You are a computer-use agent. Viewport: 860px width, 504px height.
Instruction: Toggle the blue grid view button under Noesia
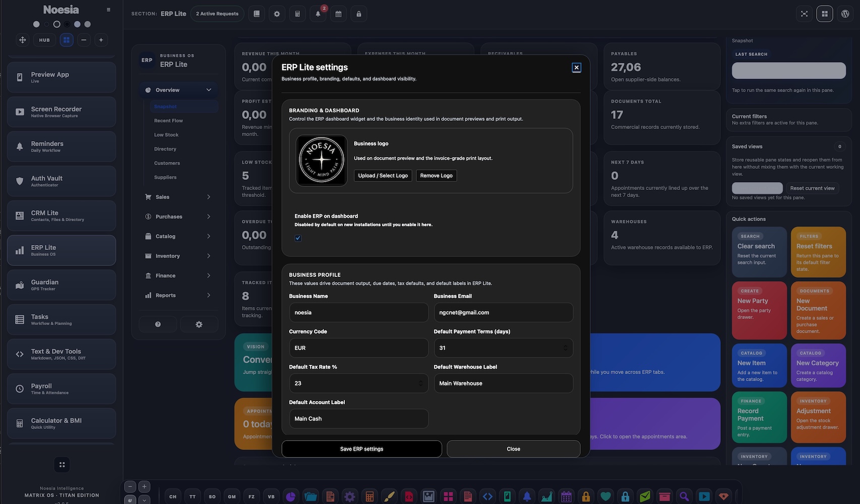tap(67, 40)
